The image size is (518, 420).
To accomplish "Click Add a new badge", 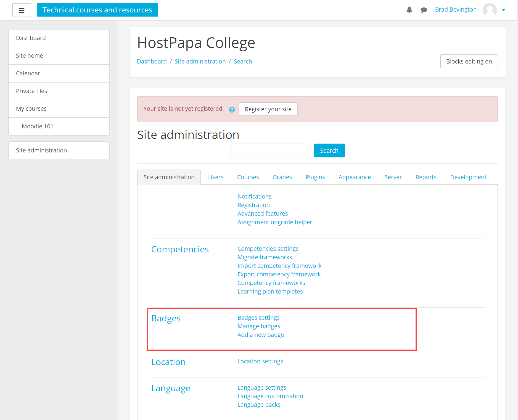I will tap(260, 335).
